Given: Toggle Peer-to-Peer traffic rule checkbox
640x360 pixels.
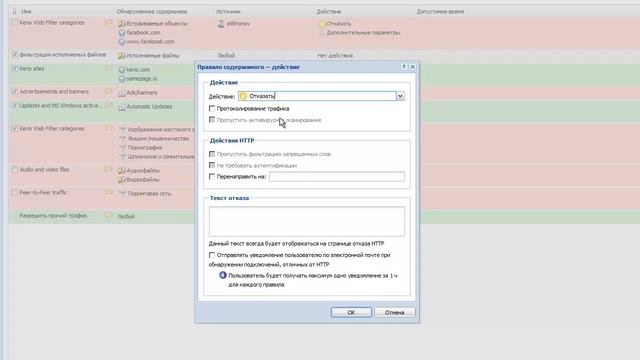Looking at the screenshot, I should [15, 193].
